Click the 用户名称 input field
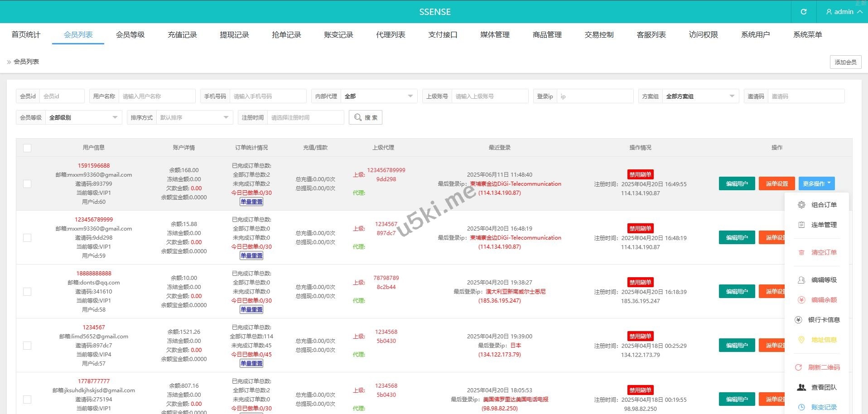 pos(156,96)
